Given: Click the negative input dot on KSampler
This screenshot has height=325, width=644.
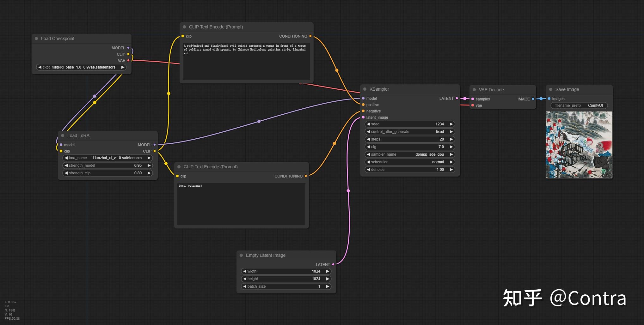Looking at the screenshot, I should (x=363, y=111).
